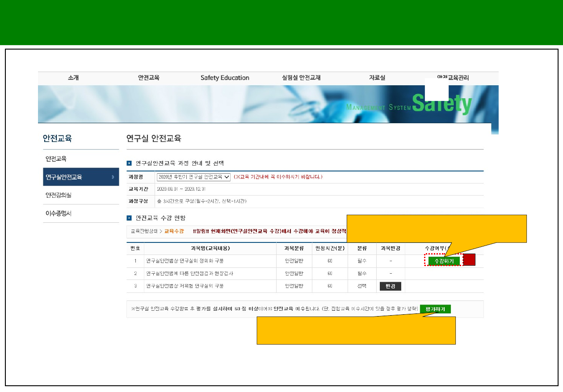This screenshot has width=563, height=392.
Task: Click course 연구실안전법상 저위험 연구실의 구분
Action: (185, 286)
